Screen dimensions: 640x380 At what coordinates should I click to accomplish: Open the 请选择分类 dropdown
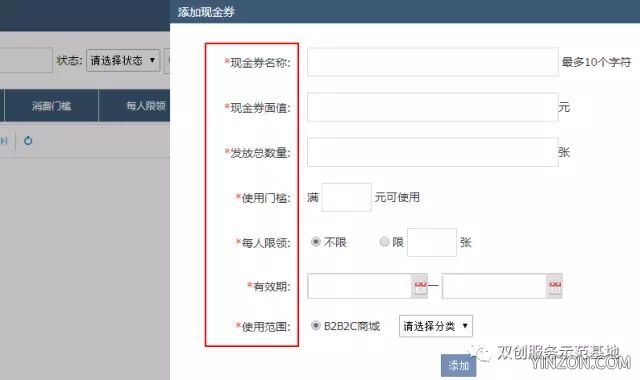pos(436,326)
